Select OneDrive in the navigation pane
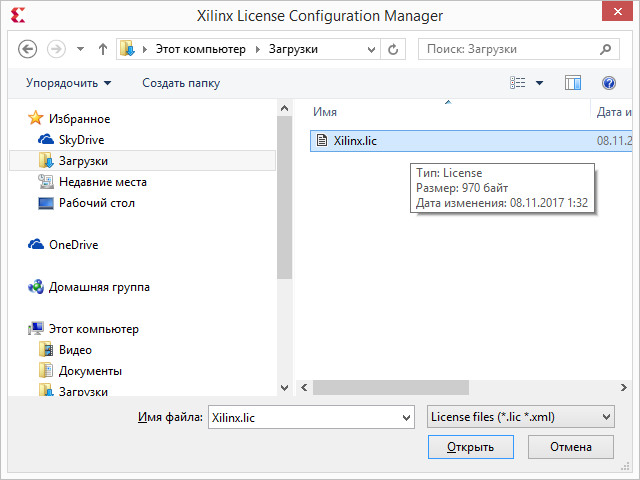 (73, 245)
